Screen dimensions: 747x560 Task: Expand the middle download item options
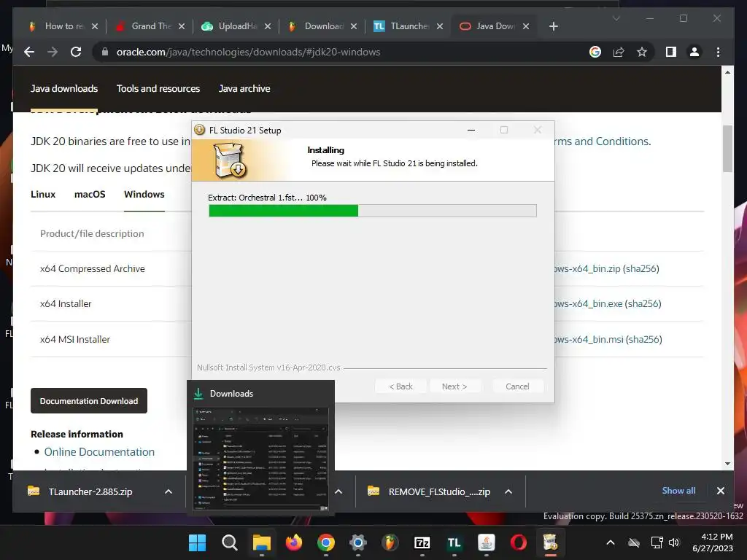338,491
